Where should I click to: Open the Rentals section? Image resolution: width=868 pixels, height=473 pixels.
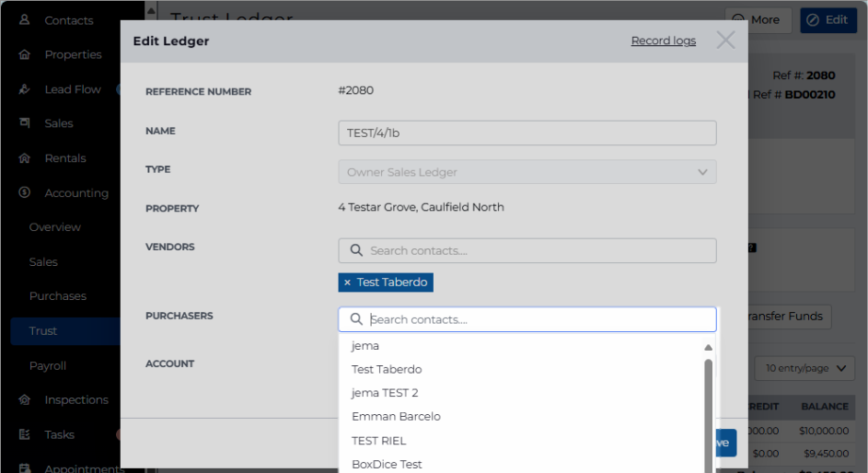click(65, 158)
